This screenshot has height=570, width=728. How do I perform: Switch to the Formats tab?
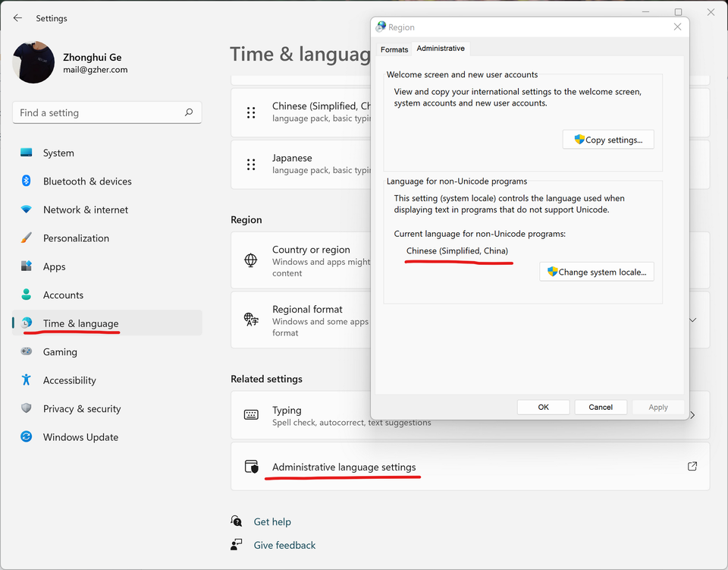[x=394, y=49]
